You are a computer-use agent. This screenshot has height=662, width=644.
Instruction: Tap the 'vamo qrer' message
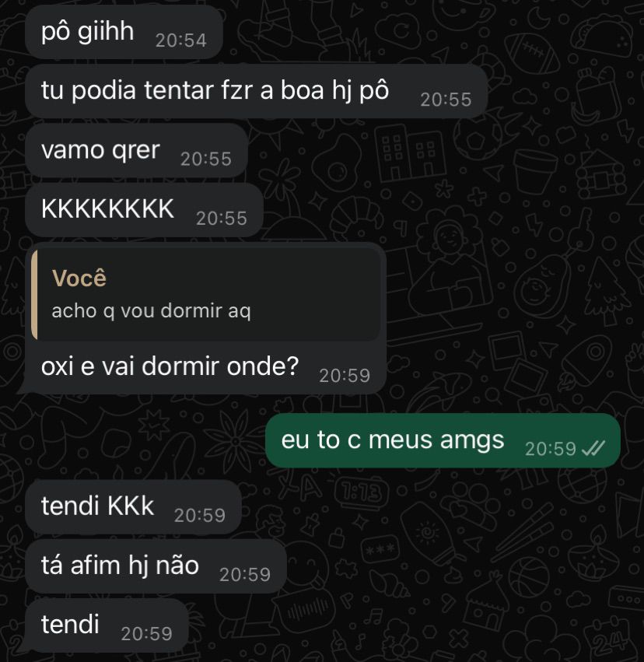click(136, 150)
